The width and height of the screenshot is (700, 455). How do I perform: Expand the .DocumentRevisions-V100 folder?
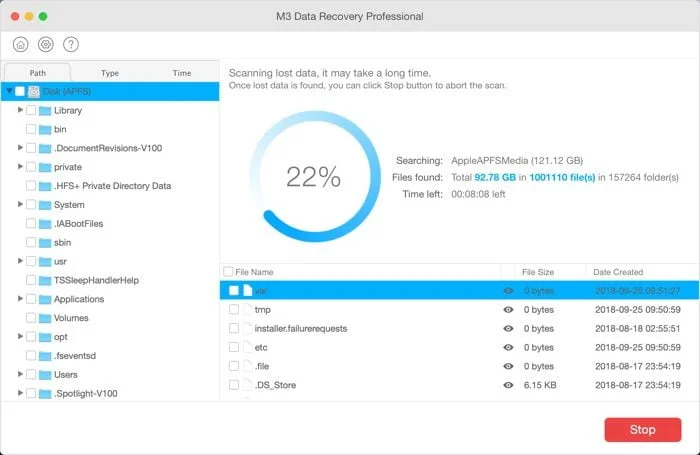20,147
